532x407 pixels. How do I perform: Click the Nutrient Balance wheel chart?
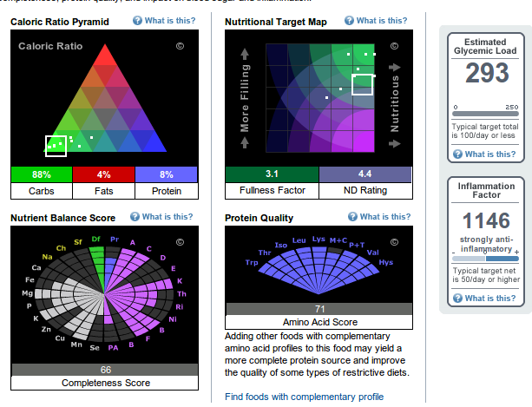104,293
